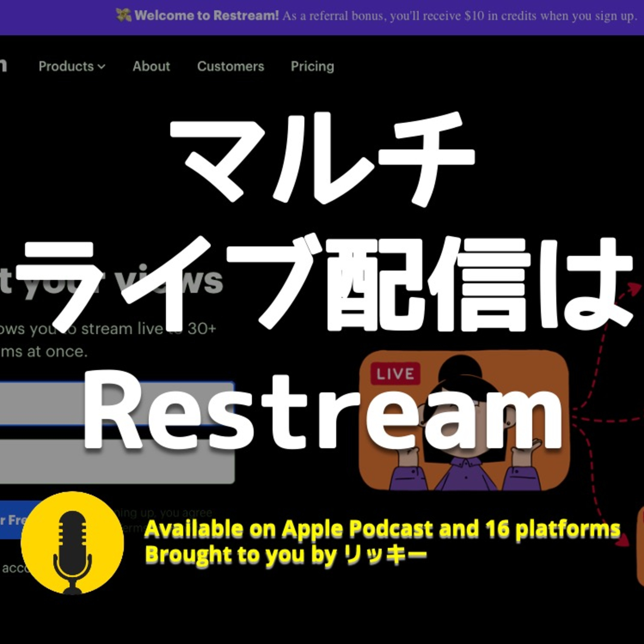Screen dimensions: 644x644
Task: Go to the About page
Action: 151,66
